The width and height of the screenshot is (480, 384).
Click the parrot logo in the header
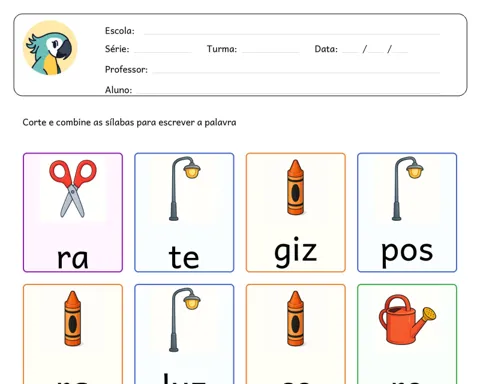pos(50,48)
